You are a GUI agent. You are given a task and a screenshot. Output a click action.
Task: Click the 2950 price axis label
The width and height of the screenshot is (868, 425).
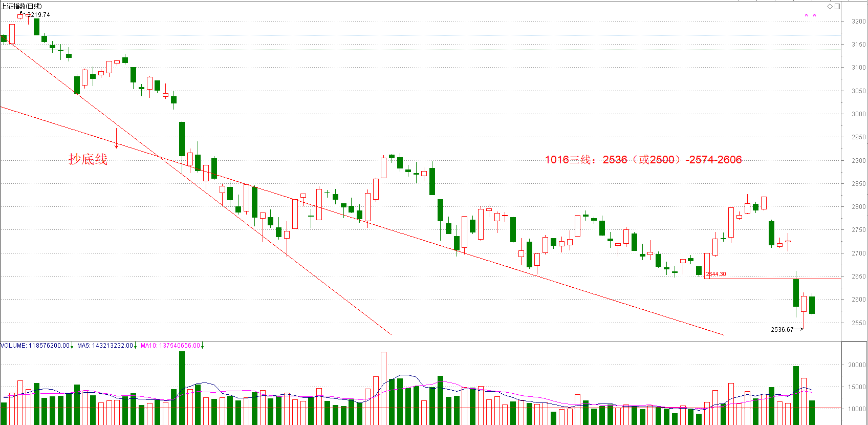(859, 137)
